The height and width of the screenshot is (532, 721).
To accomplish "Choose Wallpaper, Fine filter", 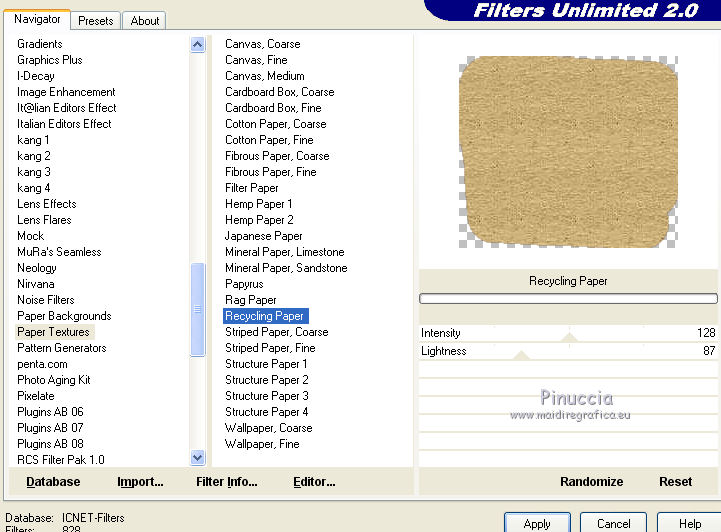I will click(262, 444).
